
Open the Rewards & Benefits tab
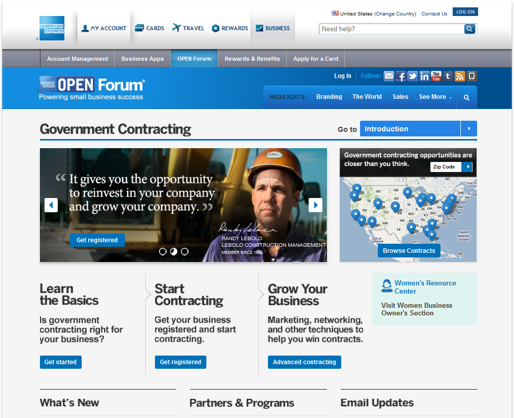click(252, 59)
